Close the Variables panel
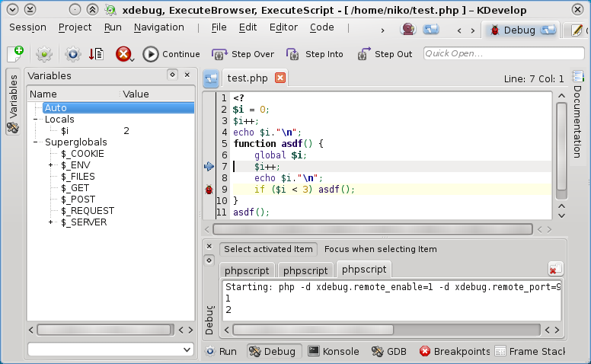Screen dimensions: 591x364 [187, 75]
